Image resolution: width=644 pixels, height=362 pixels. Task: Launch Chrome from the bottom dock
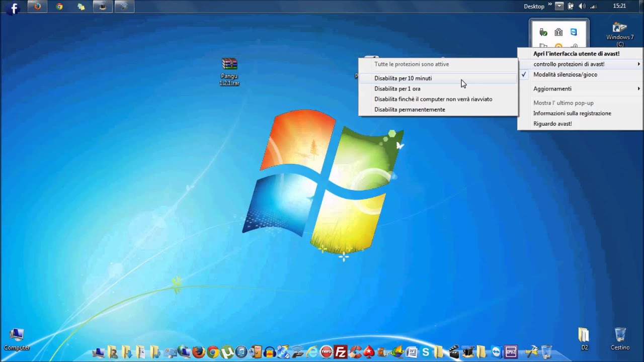pos(213,351)
